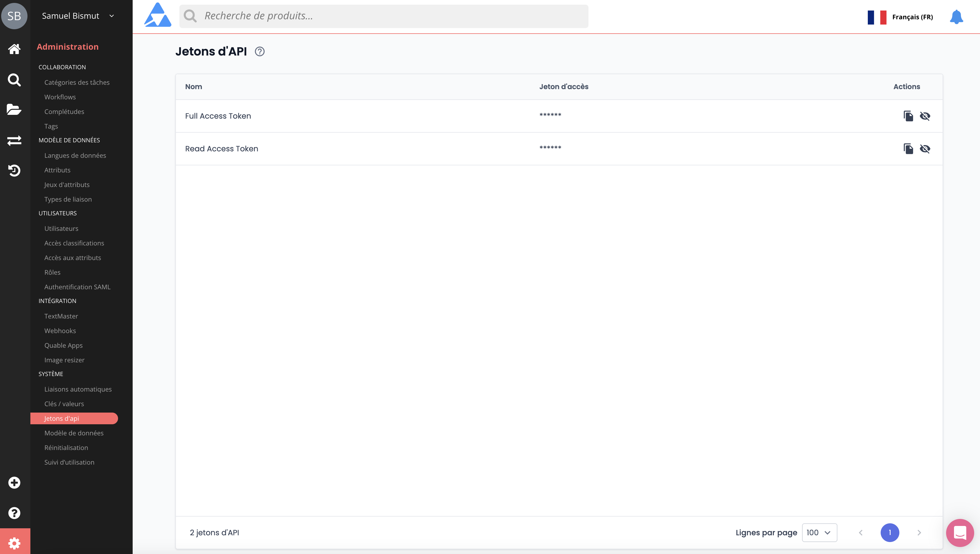The width and height of the screenshot is (980, 554).
Task: Go to page 1 pagination button
Action: coord(889,532)
